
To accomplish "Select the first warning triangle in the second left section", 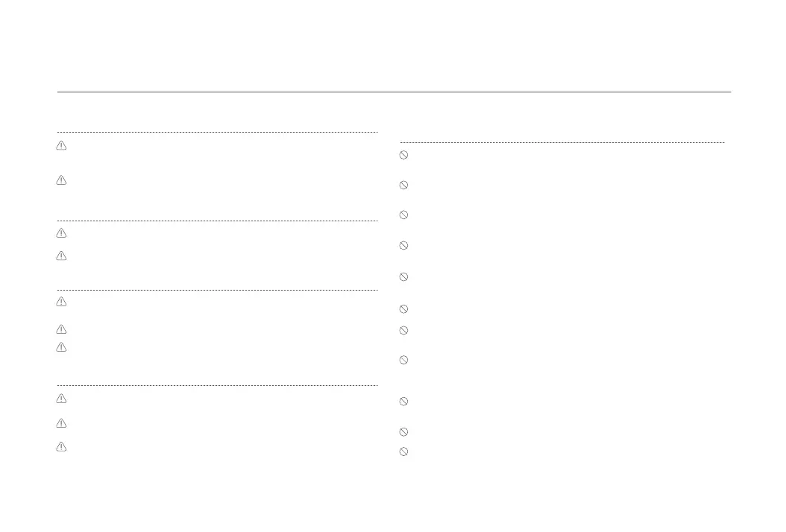I will point(62,233).
